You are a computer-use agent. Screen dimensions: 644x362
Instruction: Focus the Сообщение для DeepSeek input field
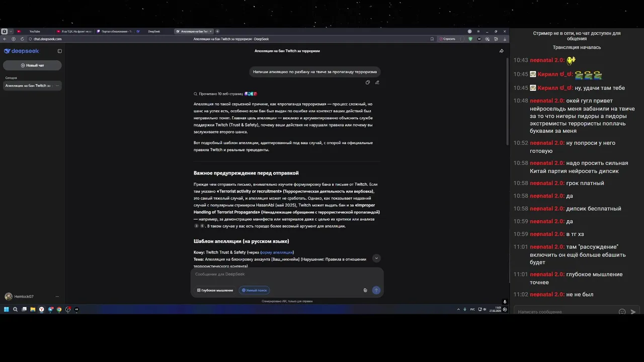point(287,275)
